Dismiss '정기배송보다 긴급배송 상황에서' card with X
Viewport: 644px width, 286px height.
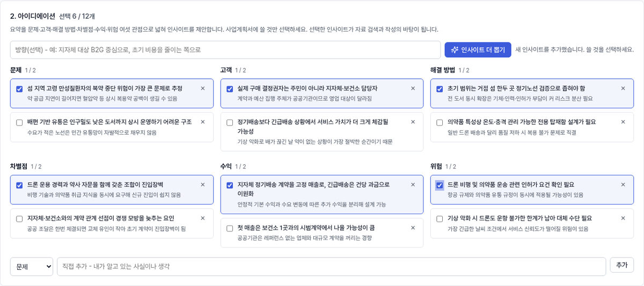click(x=413, y=122)
